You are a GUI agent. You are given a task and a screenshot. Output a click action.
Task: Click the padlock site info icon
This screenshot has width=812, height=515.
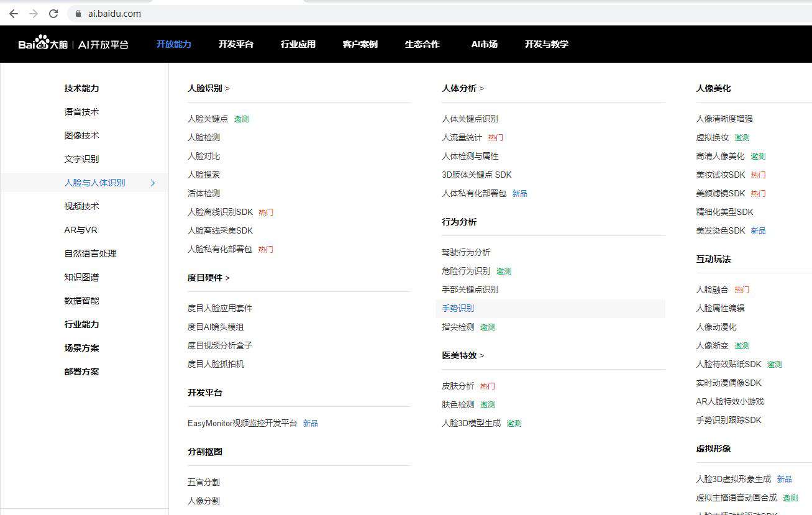pos(78,13)
